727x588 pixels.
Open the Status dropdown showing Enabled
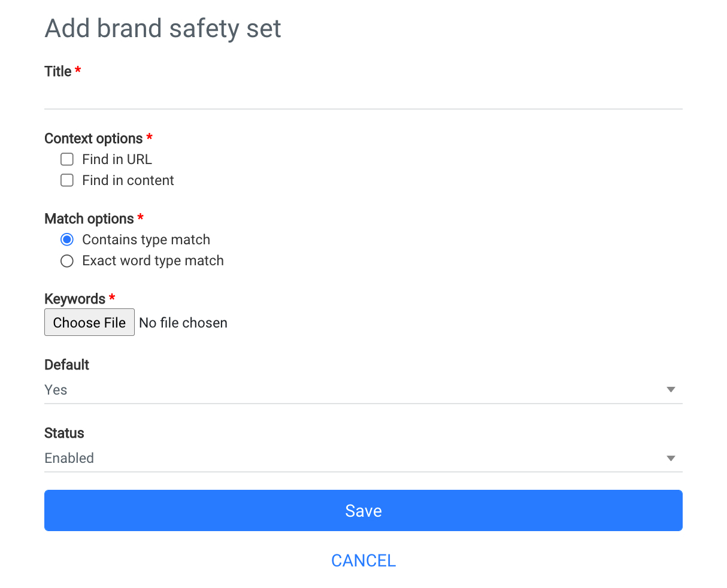tap(363, 458)
